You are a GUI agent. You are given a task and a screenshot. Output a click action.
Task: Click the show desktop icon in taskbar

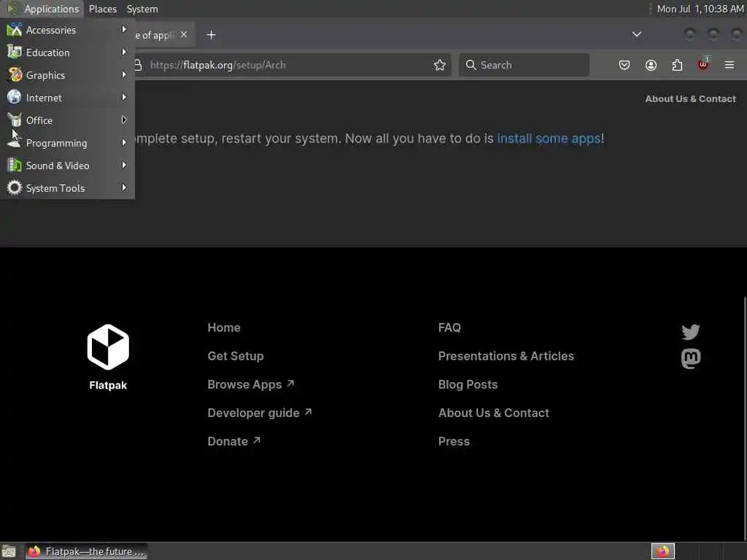(9, 551)
